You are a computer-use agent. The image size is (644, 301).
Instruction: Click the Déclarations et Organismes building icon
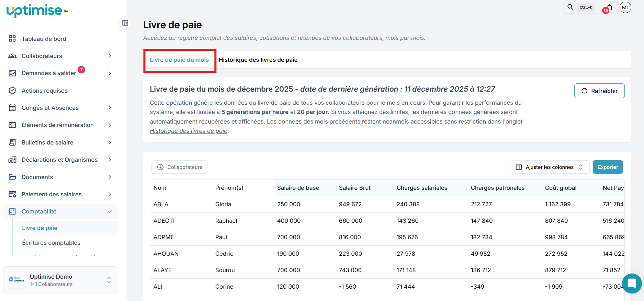click(12, 160)
